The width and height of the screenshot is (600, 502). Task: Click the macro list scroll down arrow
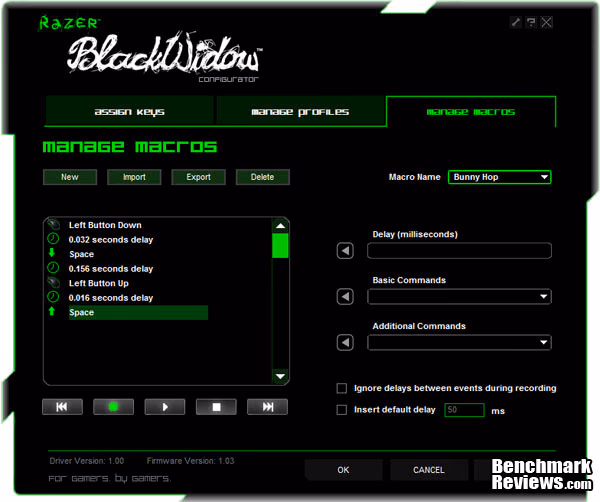[x=280, y=376]
